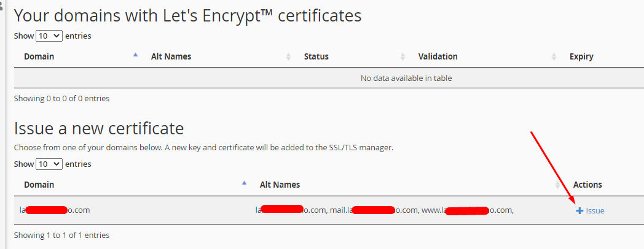Open the entries dropdown under the certificates heading
644x249 pixels.
(x=49, y=36)
